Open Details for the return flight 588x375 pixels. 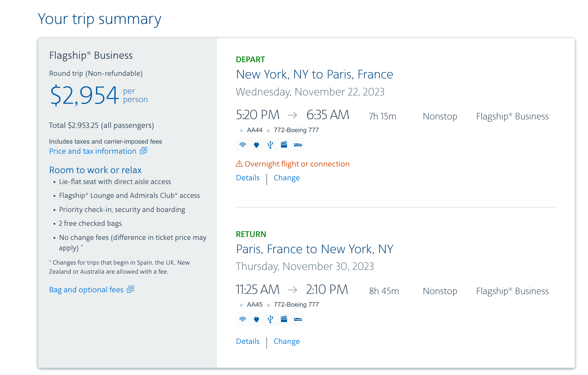tap(248, 341)
